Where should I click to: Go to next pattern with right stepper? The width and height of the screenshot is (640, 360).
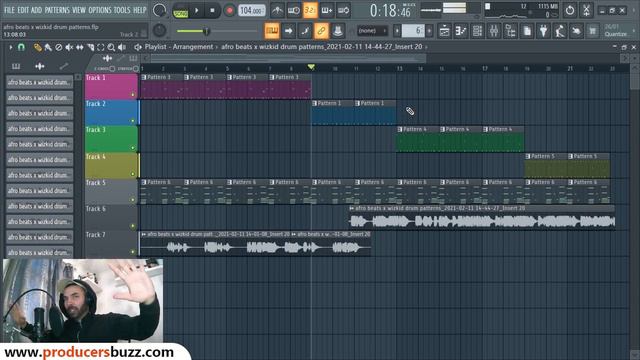[429, 31]
